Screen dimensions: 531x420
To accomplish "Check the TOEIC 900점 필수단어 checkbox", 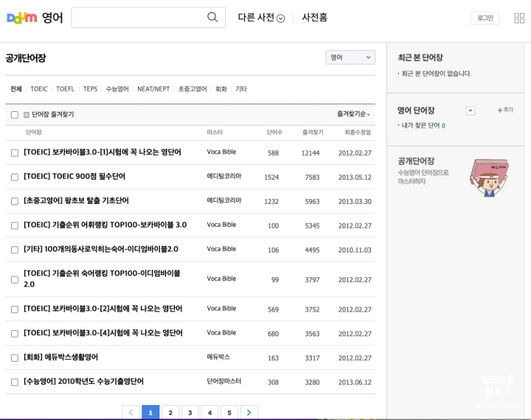I will pyautogui.click(x=14, y=177).
